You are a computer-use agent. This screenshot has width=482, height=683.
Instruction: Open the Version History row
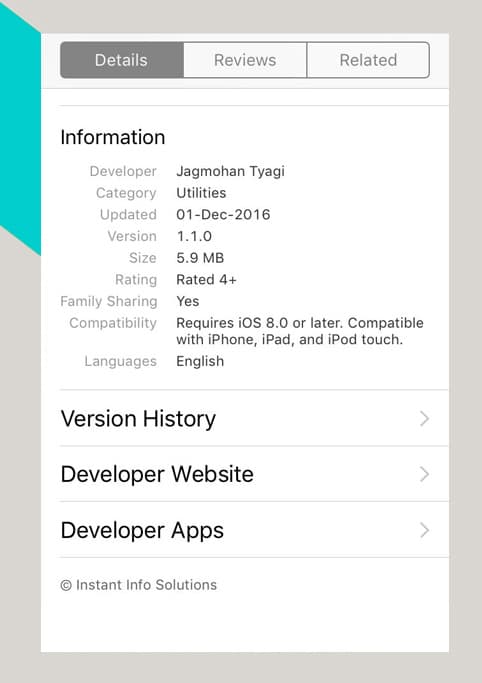pyautogui.click(x=254, y=418)
